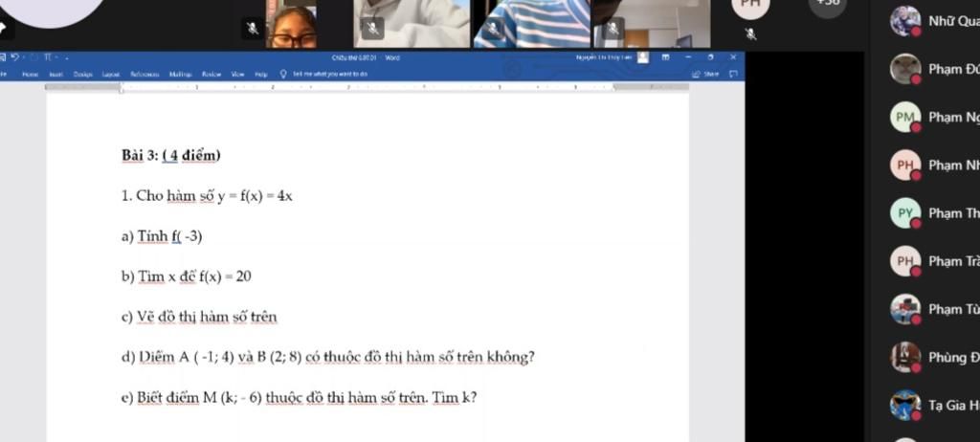
Task: Select the girl with glasses video tile
Action: (291, 24)
